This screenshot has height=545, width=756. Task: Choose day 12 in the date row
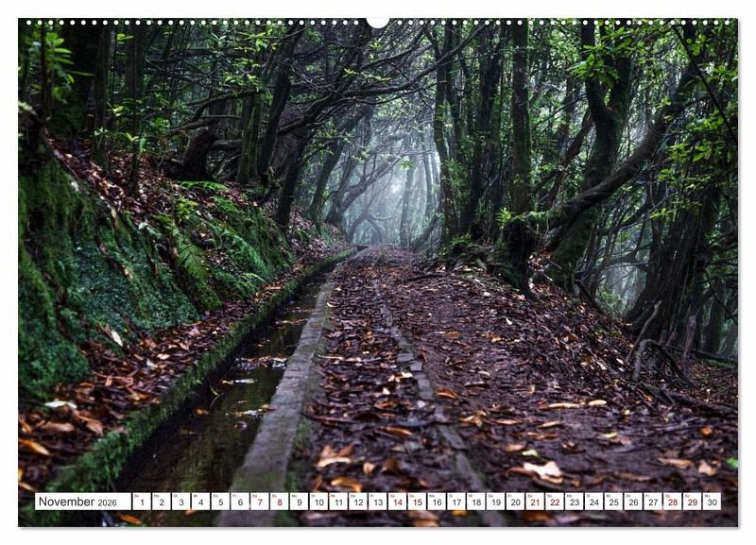click(357, 502)
